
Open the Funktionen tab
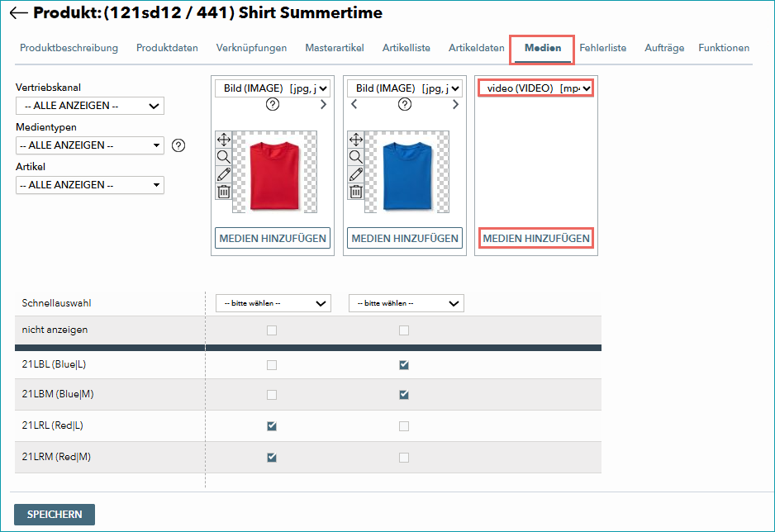(x=724, y=48)
